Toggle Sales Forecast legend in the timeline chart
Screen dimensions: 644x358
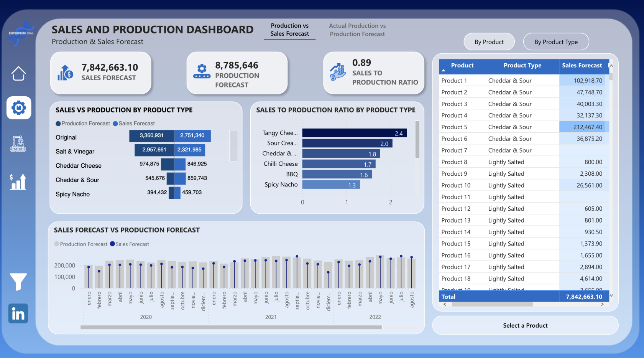pos(130,244)
